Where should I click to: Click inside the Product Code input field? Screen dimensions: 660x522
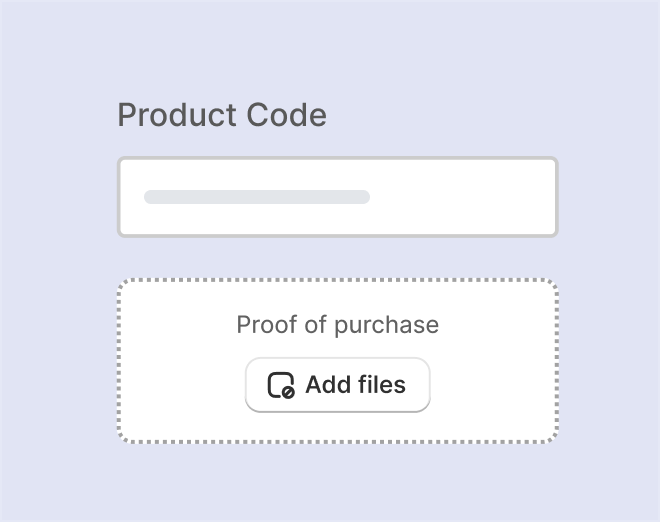pyautogui.click(x=337, y=197)
